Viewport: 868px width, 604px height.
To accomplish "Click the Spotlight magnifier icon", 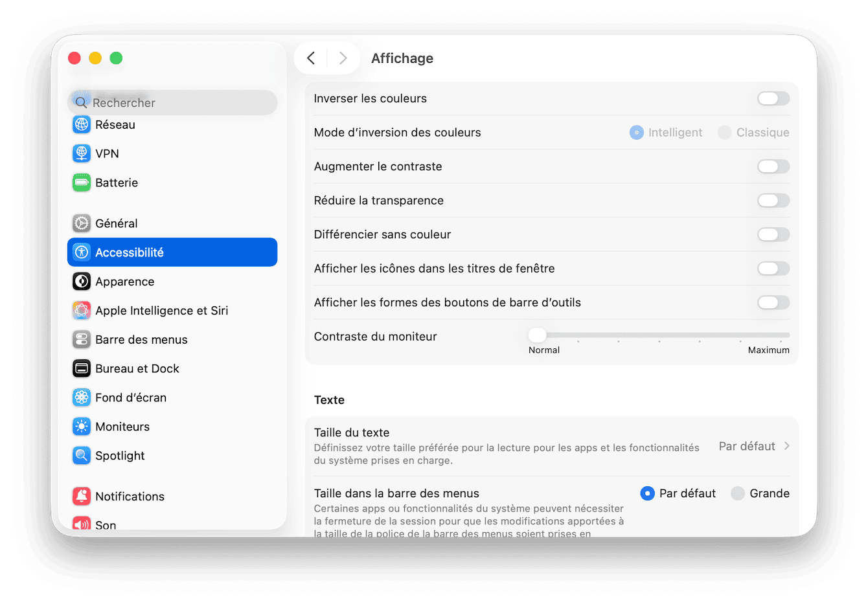I will pos(81,455).
